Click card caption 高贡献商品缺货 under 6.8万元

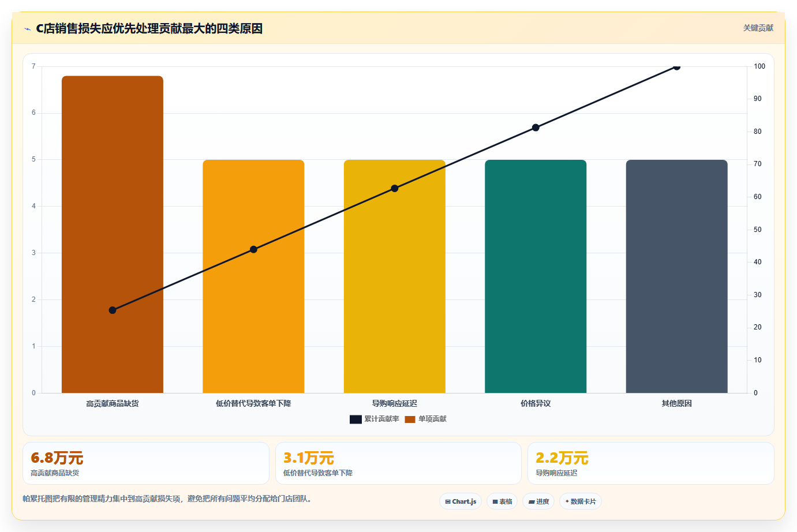(55, 473)
